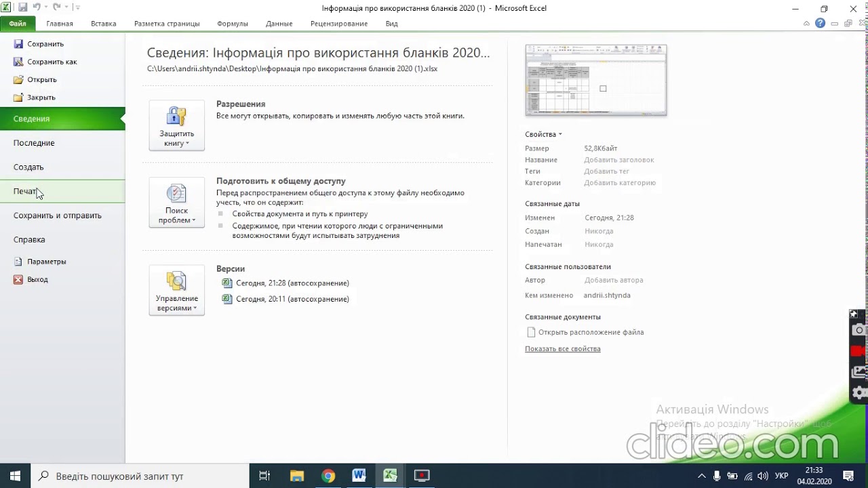The height and width of the screenshot is (488, 868).
Task: Click the gear icon on recorder panel
Action: coord(859,392)
